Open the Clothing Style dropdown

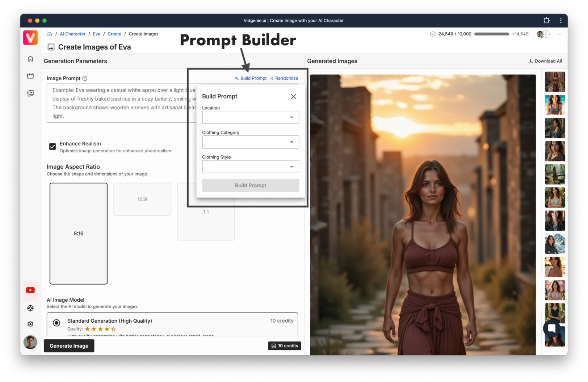click(251, 166)
